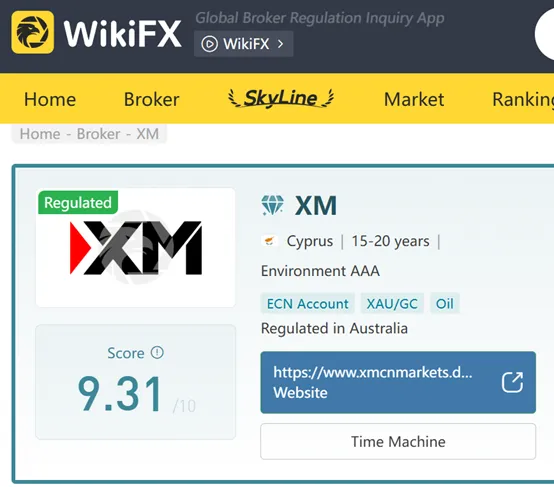The image size is (554, 487).
Task: Click the Score info circle icon
Action: [x=157, y=352]
